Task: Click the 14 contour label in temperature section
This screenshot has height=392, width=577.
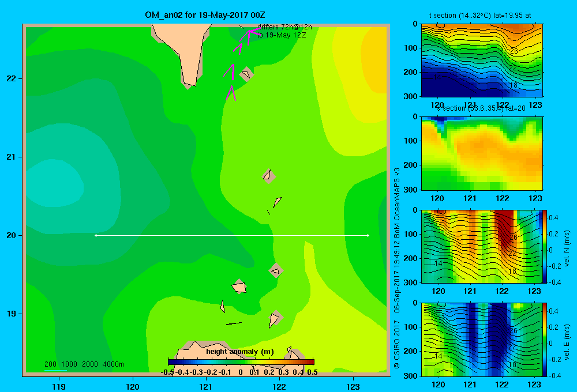Action: coord(437,77)
